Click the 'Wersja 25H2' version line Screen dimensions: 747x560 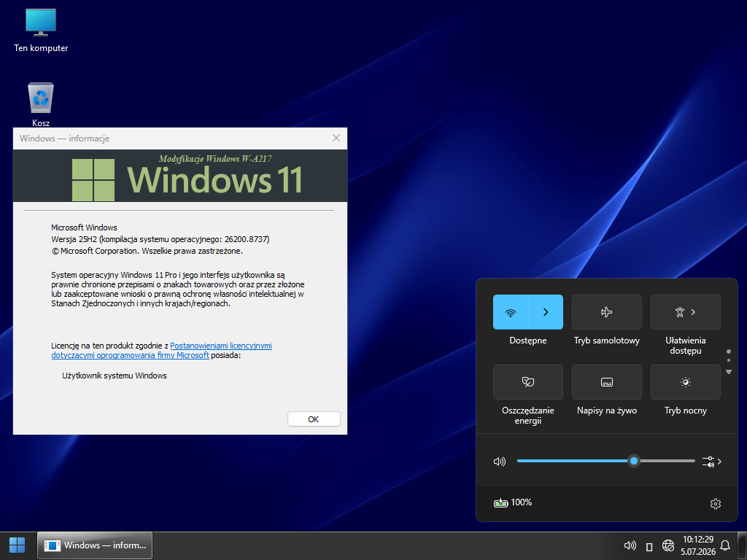point(160,239)
